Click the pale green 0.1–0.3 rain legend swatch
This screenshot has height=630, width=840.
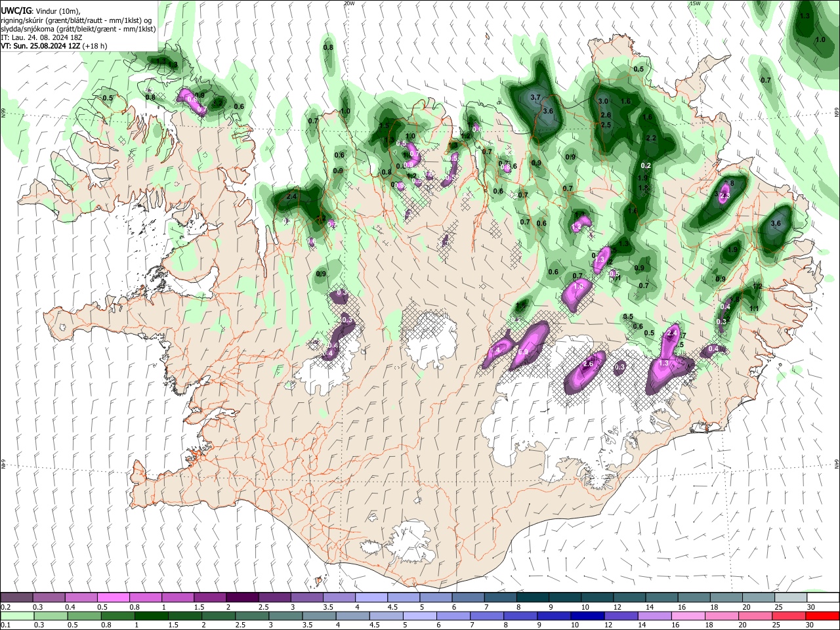pyautogui.click(x=17, y=616)
